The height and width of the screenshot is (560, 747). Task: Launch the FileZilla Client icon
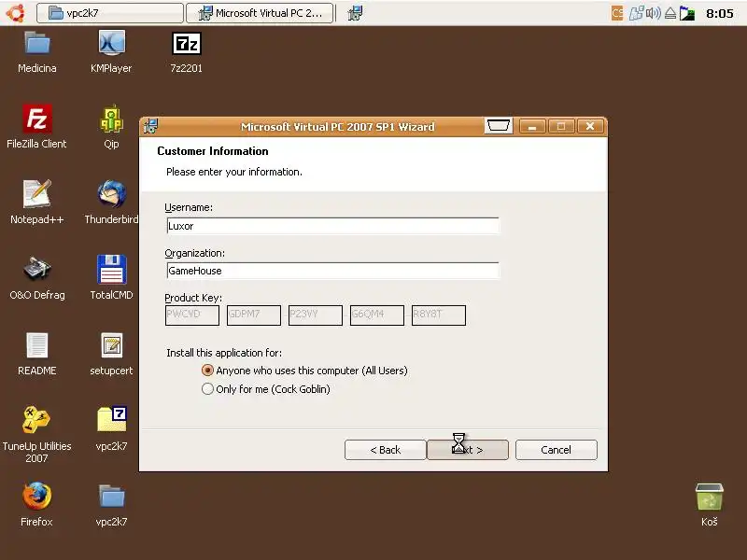36,119
